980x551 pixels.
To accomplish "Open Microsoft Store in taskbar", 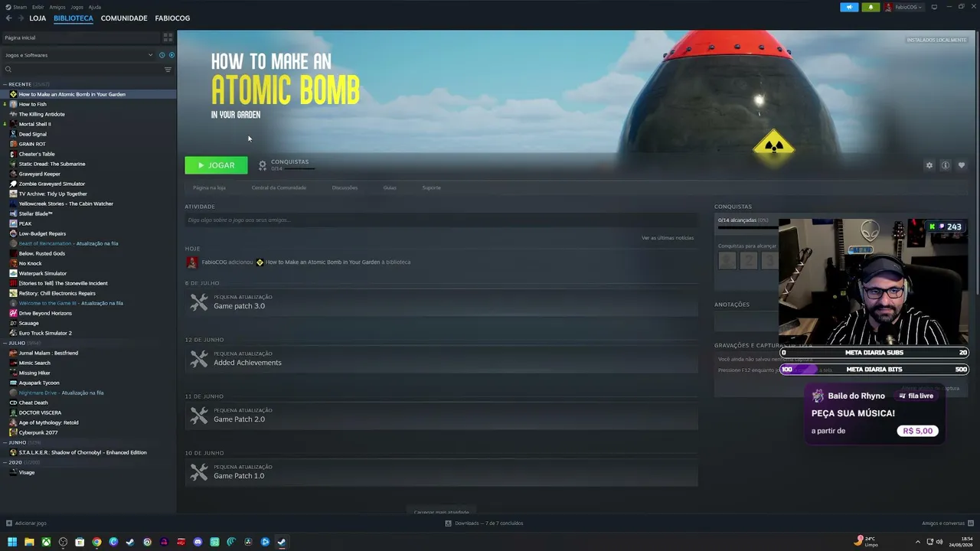I will tap(80, 542).
